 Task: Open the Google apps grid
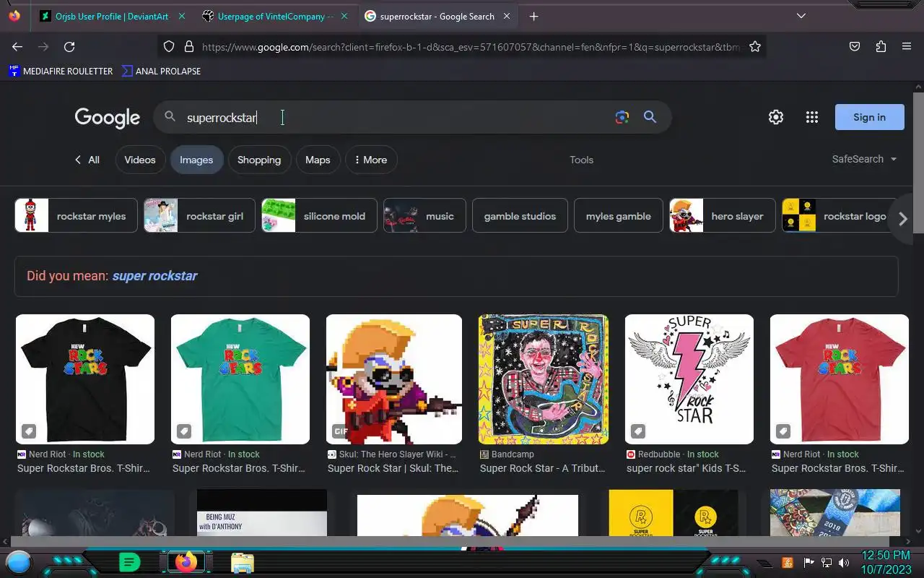click(812, 117)
